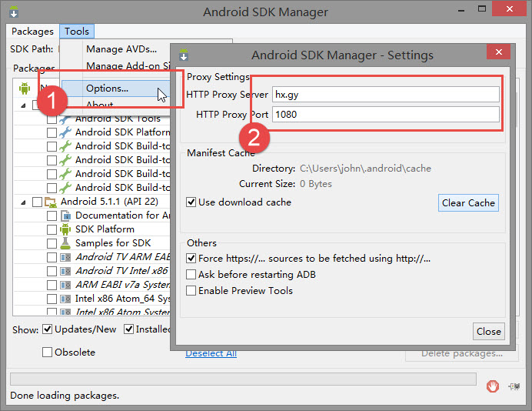Open the Packages menu
Screen dimensions: 532x411
tap(32, 32)
